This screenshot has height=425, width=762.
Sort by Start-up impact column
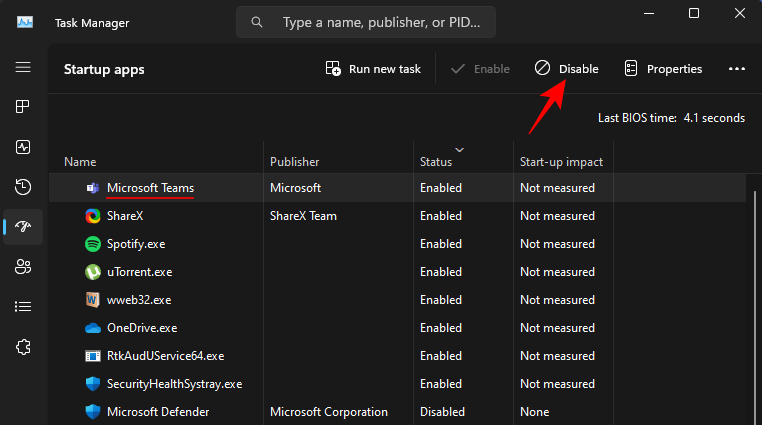(561, 161)
